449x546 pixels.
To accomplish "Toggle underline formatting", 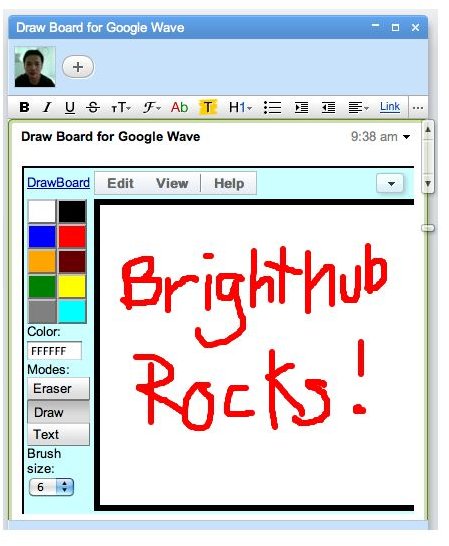I will tap(70, 108).
